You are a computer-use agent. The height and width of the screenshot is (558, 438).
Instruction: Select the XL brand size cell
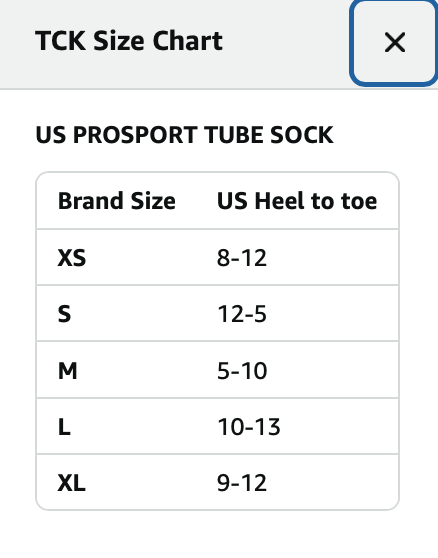(72, 483)
